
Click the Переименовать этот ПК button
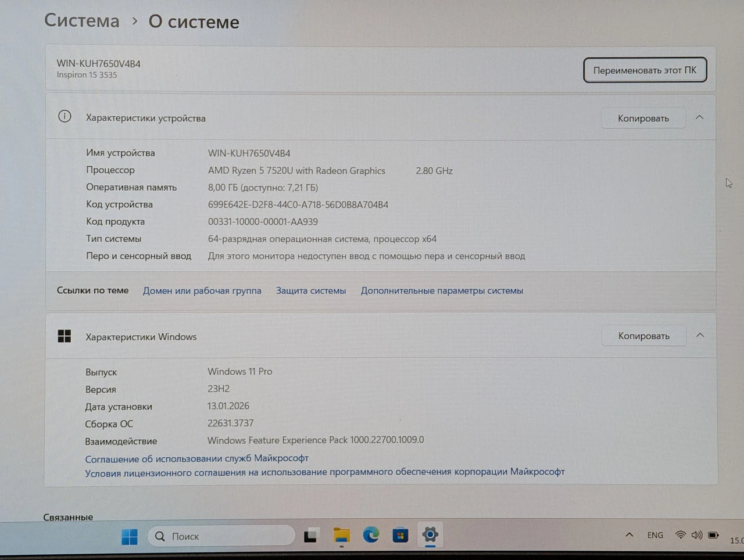pyautogui.click(x=645, y=70)
